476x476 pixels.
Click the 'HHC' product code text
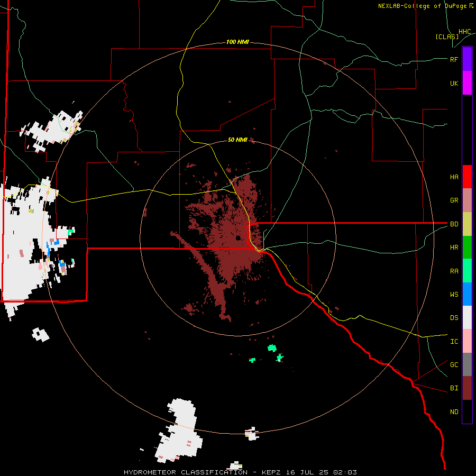465,32
